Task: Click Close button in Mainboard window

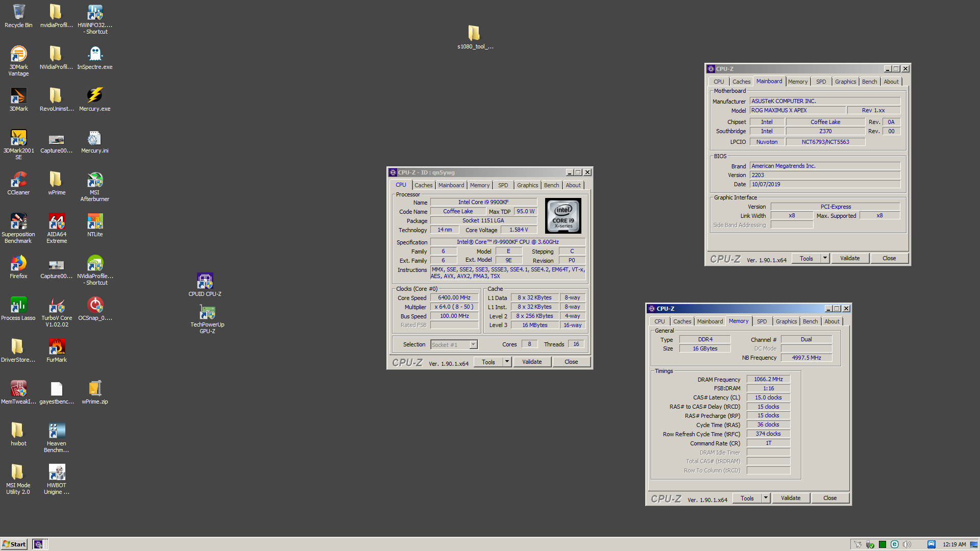Action: point(889,258)
